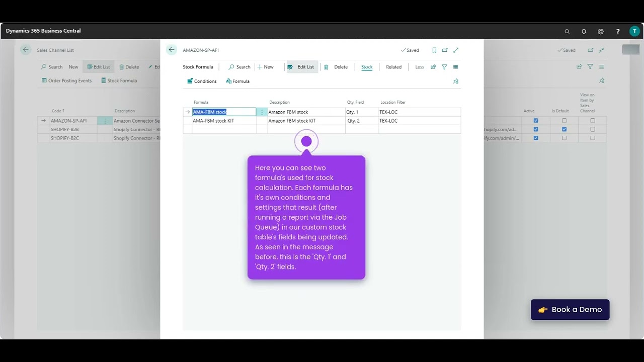
Task: Open the Related menu
Action: [x=393, y=67]
